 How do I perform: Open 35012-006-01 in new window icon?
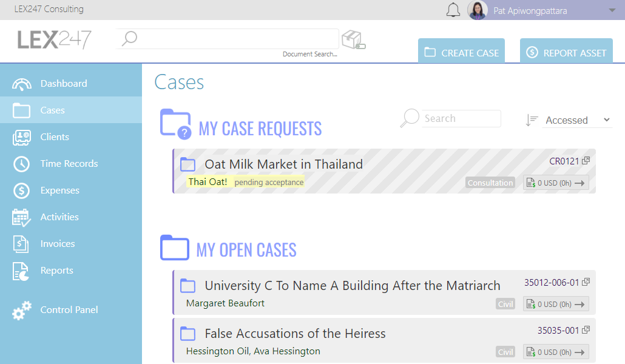586,282
